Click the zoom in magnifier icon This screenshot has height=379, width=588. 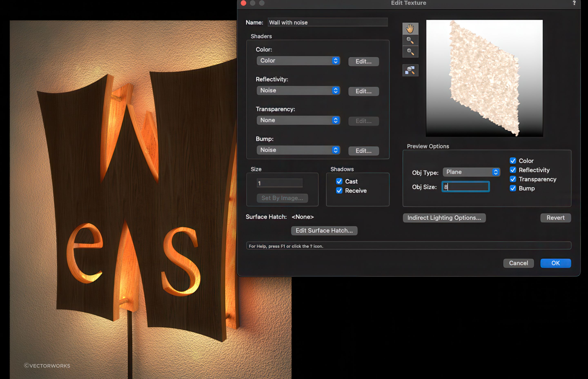pyautogui.click(x=410, y=40)
